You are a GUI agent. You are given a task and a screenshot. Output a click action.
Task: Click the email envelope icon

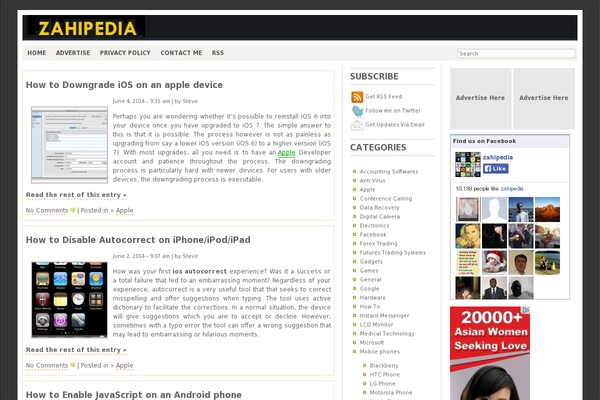coord(357,125)
